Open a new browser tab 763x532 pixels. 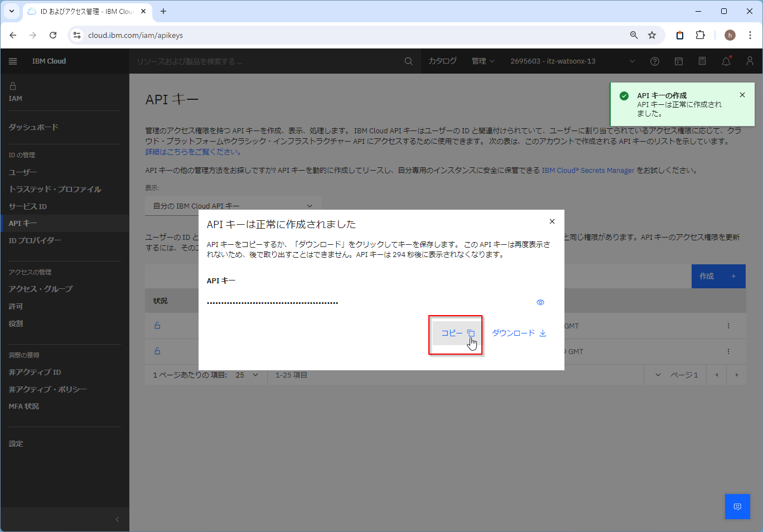coord(163,11)
